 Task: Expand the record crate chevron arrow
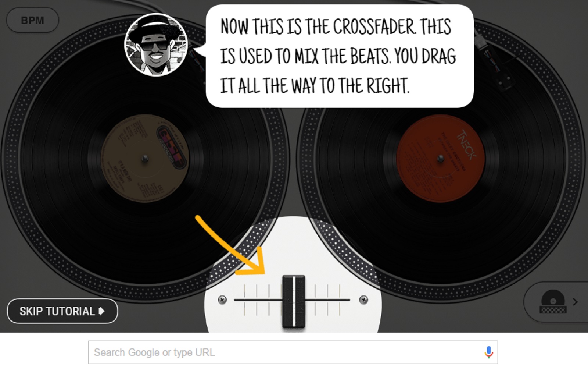(x=576, y=302)
